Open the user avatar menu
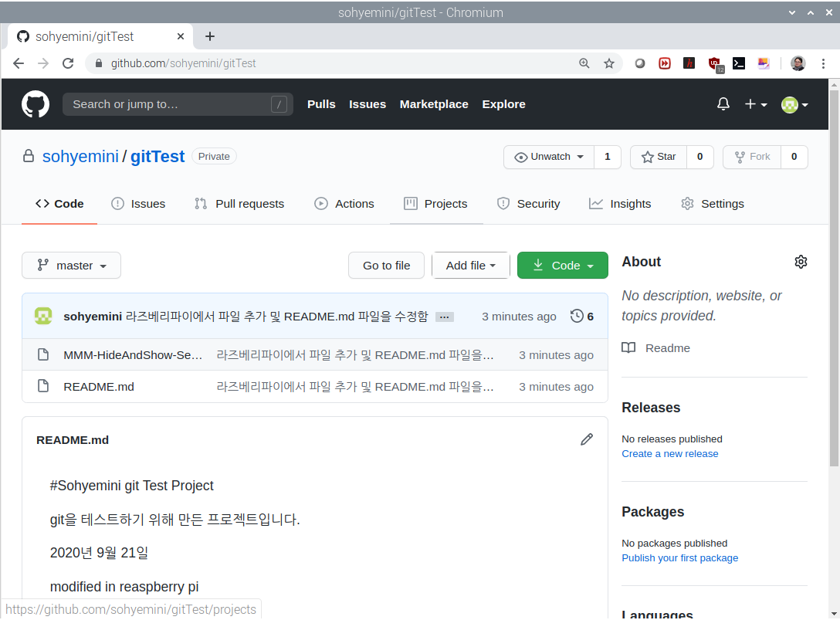Viewport: 840px width, 620px height. 794,104
